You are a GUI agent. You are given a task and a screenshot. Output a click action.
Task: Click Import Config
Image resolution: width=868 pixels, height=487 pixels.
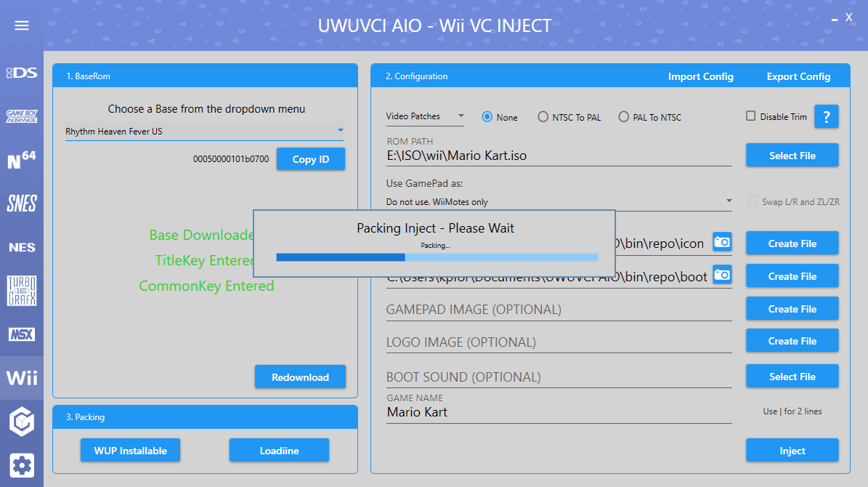tap(700, 76)
